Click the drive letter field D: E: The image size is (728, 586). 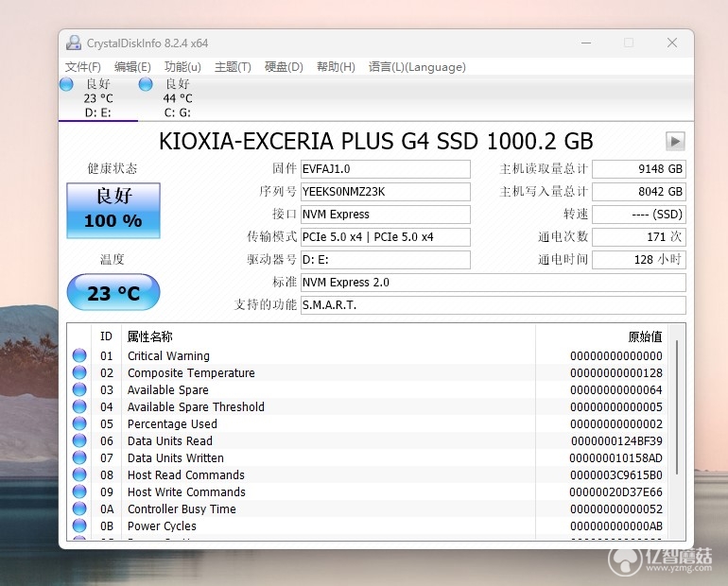pos(386,260)
